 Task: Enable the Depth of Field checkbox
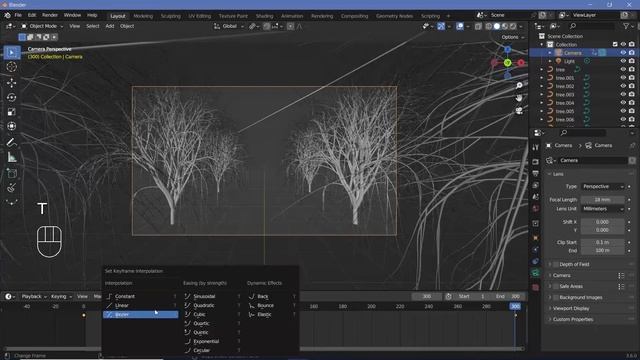[x=556, y=264]
